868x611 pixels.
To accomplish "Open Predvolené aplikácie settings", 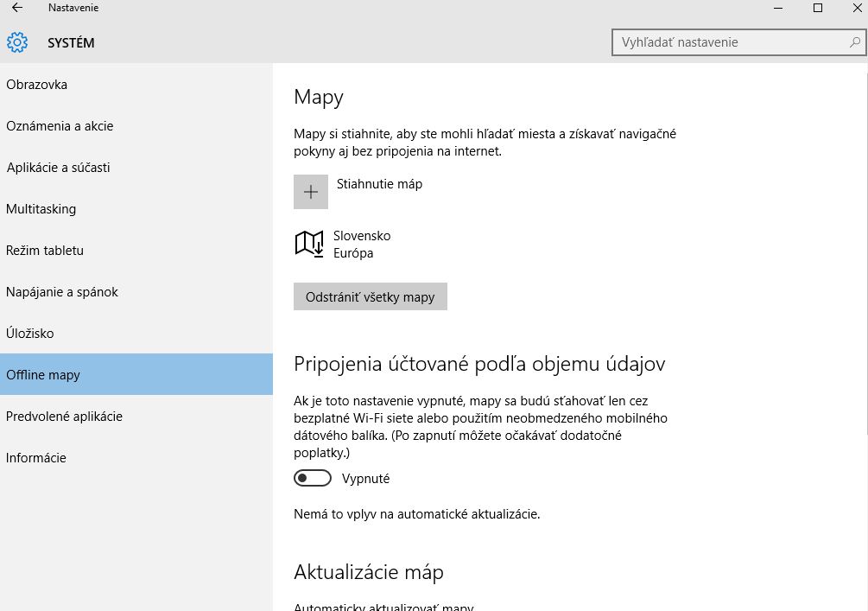I will (64, 417).
